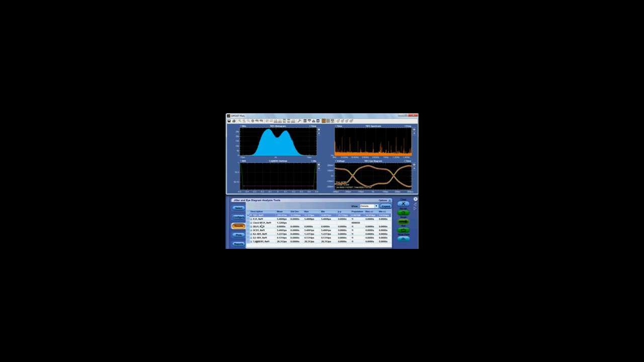
Task: Open the Select step
Action: (x=238, y=208)
